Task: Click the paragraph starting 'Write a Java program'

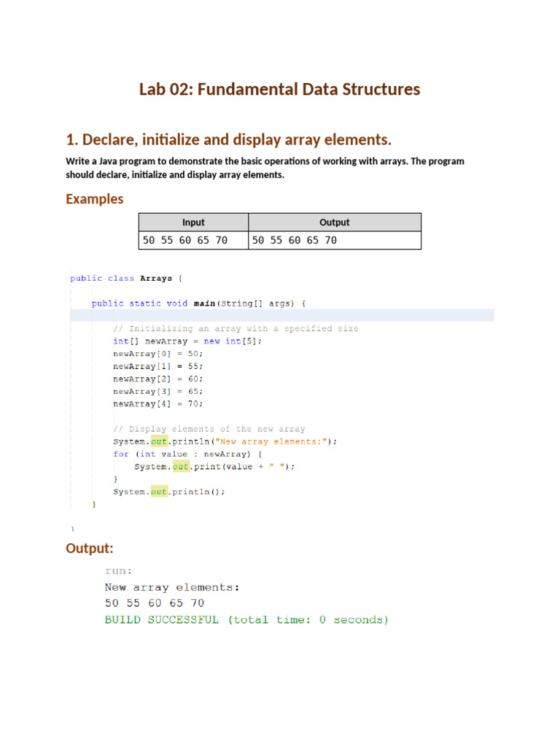Action: pyautogui.click(x=265, y=168)
